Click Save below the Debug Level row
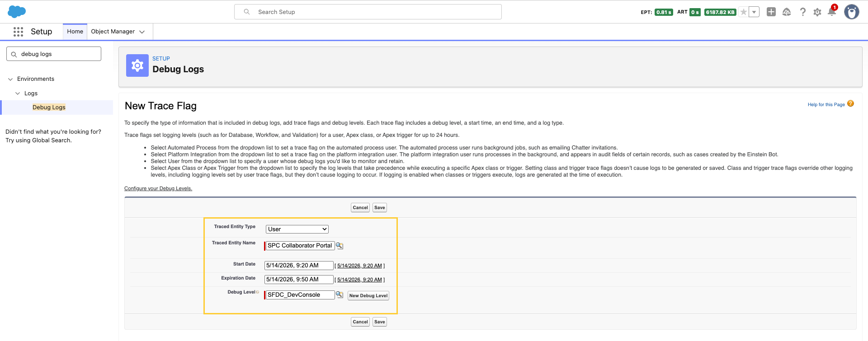 click(x=380, y=322)
